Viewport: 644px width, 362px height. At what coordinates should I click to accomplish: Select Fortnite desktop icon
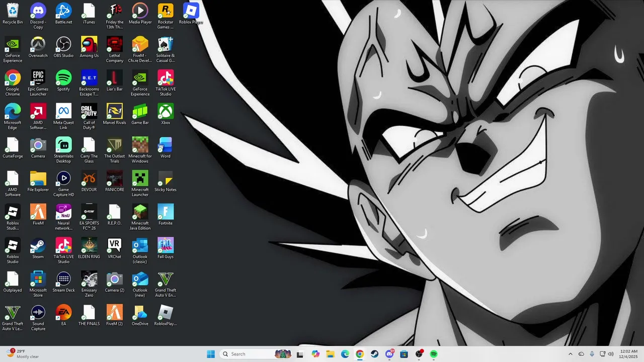166,215
